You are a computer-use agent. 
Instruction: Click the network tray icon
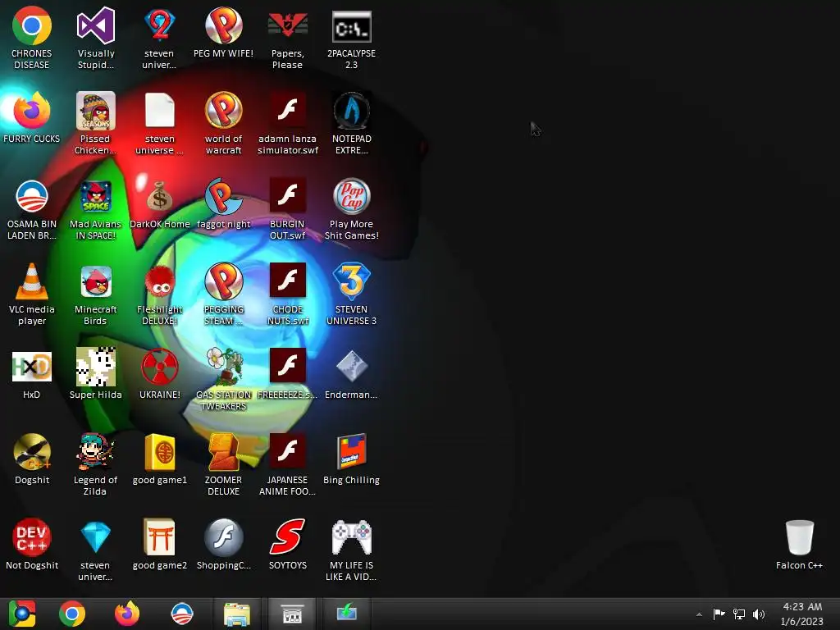pos(739,614)
